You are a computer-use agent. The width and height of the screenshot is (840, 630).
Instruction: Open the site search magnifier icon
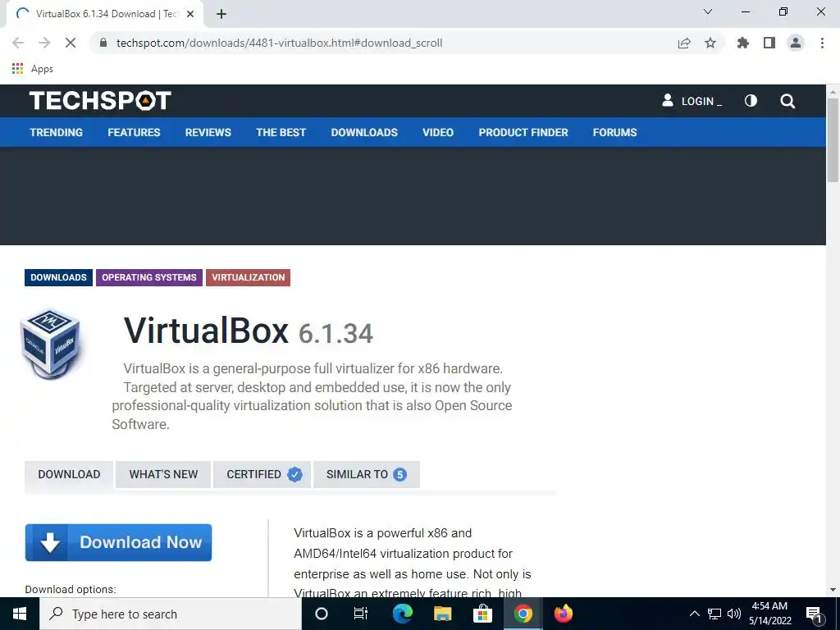[x=787, y=101]
